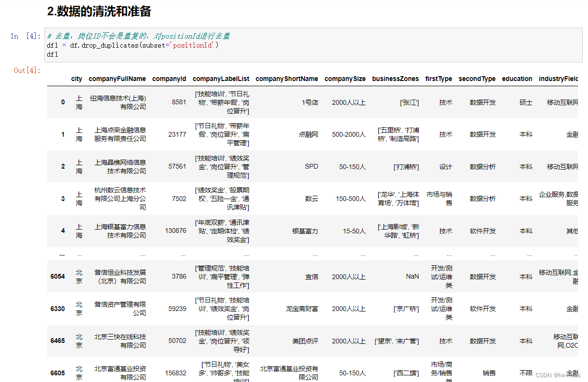The height and width of the screenshot is (382, 588).
Task: Click full name cell 普信资产管理有限公司
Action: coord(120,309)
